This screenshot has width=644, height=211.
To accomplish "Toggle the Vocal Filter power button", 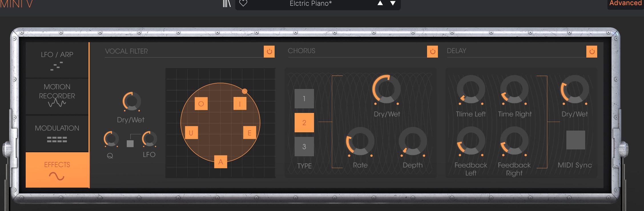I will (269, 52).
